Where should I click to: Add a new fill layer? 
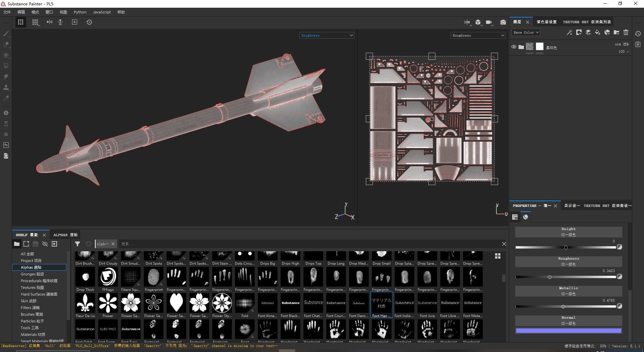tap(597, 32)
